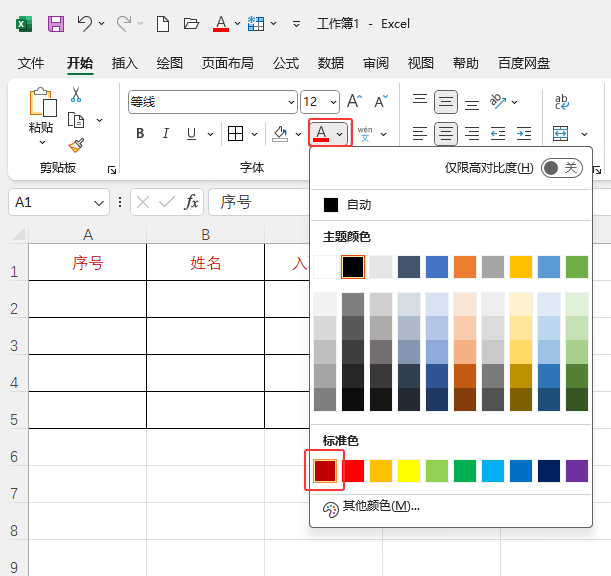Click the Fill Color bucket icon
This screenshot has height=576, width=611.
click(280, 134)
